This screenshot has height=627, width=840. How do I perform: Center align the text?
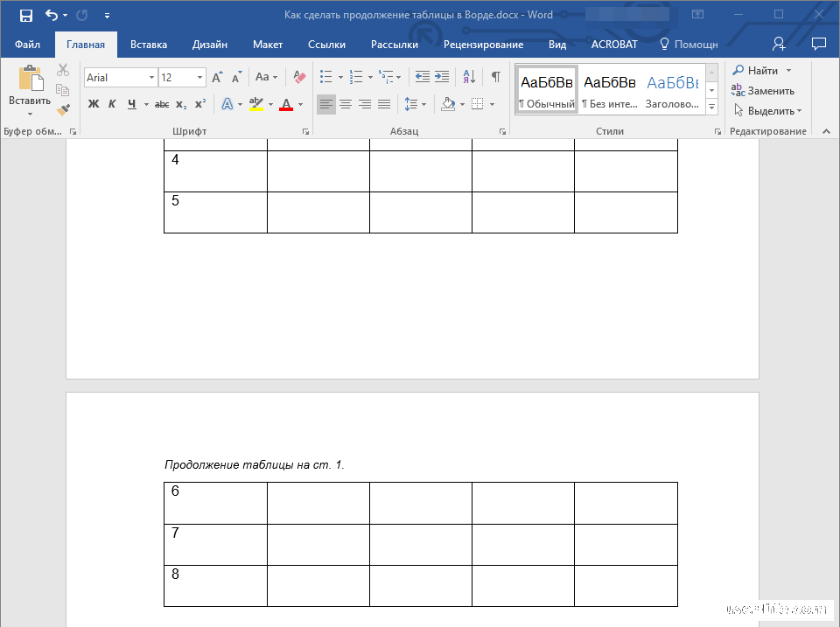point(346,104)
